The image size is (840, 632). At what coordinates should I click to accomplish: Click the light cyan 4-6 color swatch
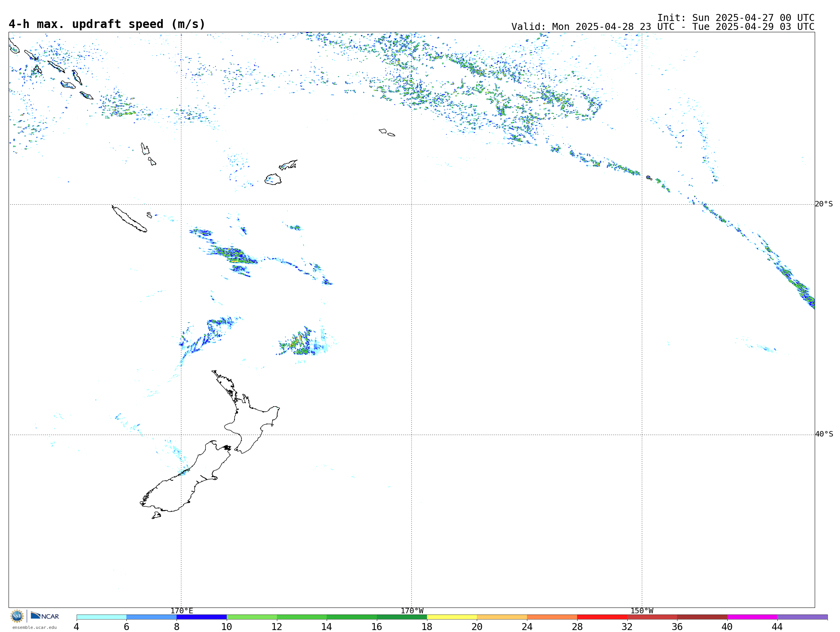(101, 617)
